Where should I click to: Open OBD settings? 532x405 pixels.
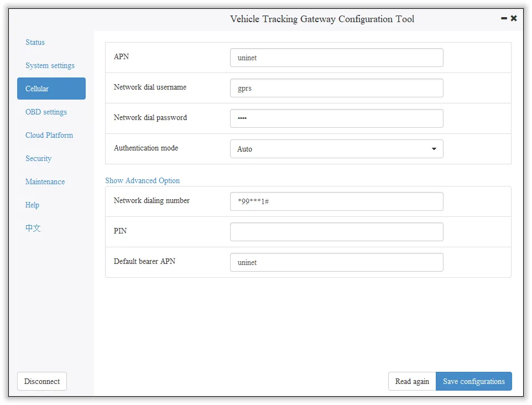click(x=46, y=112)
